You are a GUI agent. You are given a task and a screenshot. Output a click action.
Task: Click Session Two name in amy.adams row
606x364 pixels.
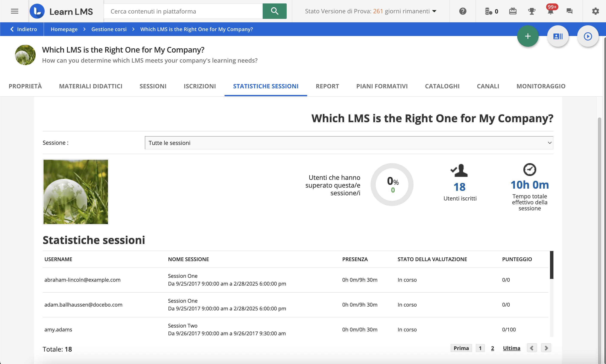[x=182, y=325]
